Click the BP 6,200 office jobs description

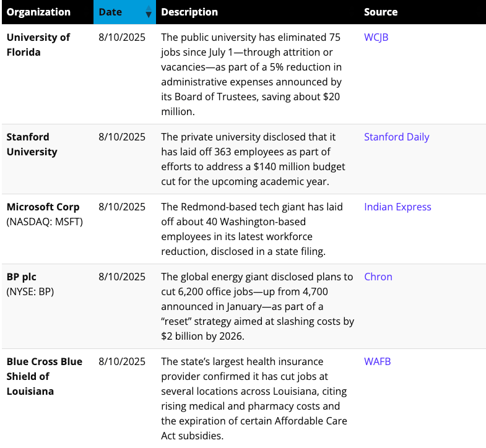(x=258, y=306)
